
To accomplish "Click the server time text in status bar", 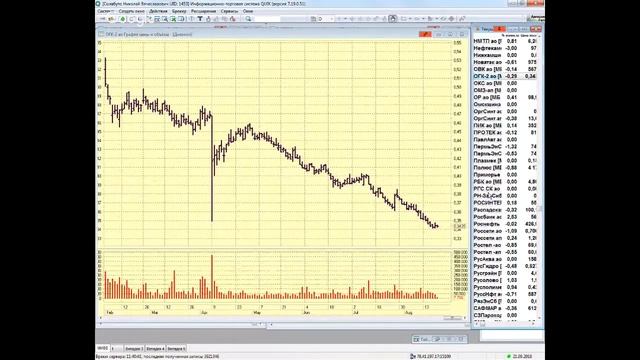I will coord(157,356).
